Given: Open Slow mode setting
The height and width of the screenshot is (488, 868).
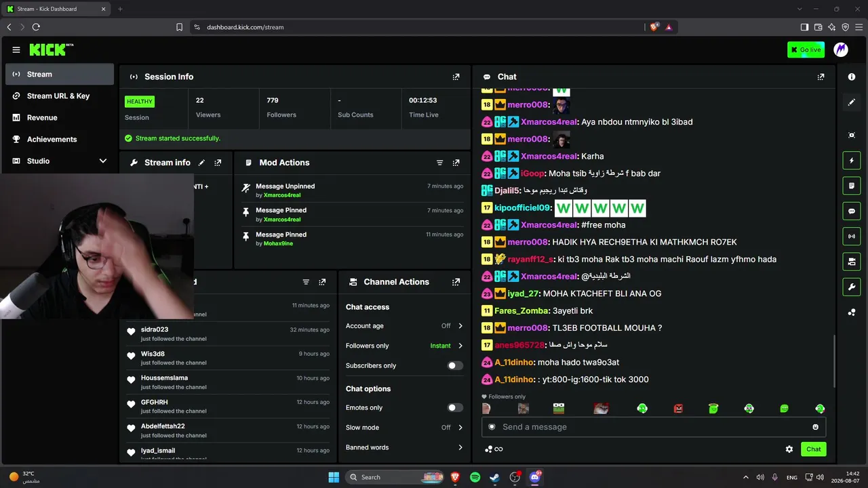Looking at the screenshot, I should click(x=404, y=428).
